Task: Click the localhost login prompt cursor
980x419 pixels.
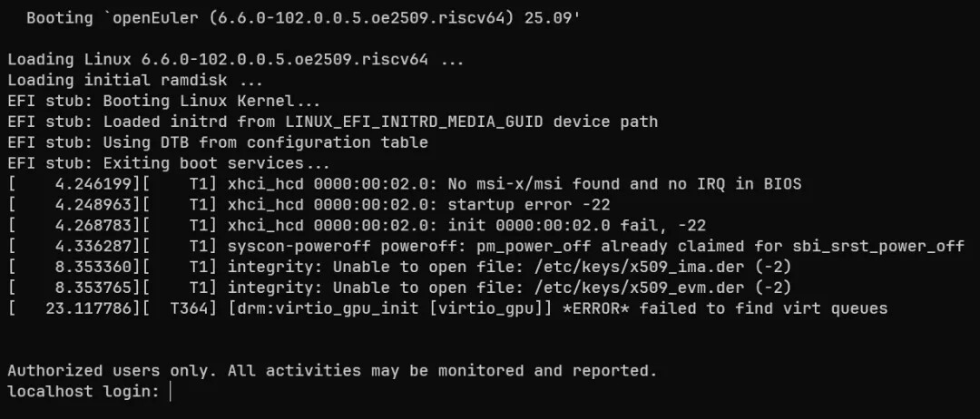Action: point(171,392)
